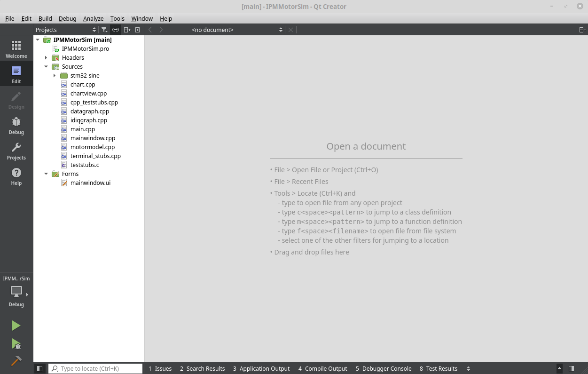Open the Analyze menu
Viewport: 588px width, 374px height.
coord(93,18)
